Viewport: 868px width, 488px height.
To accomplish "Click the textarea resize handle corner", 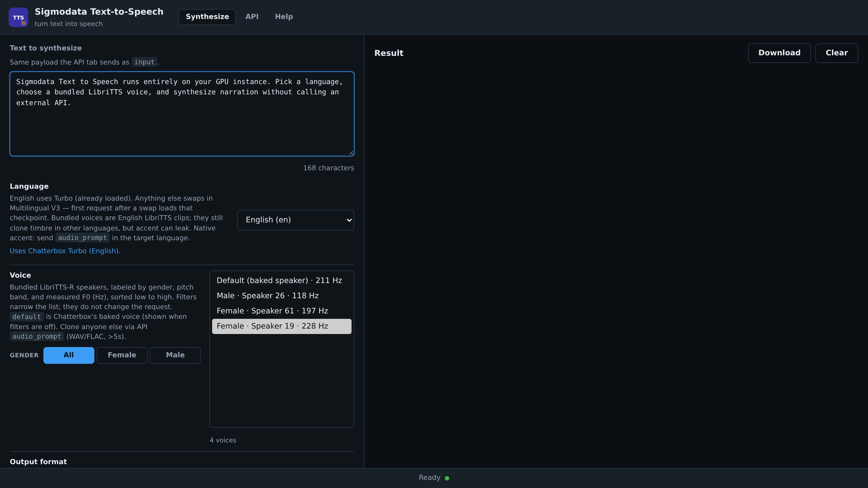I will [351, 153].
